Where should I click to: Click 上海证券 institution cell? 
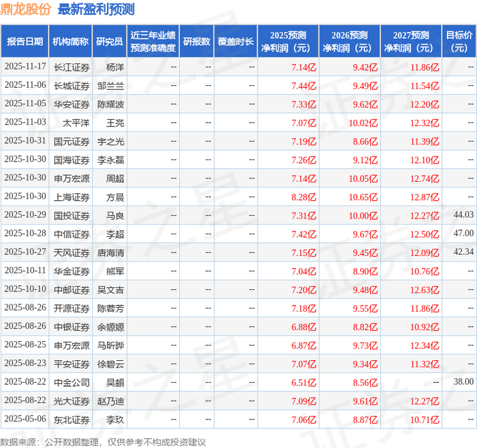pos(72,197)
